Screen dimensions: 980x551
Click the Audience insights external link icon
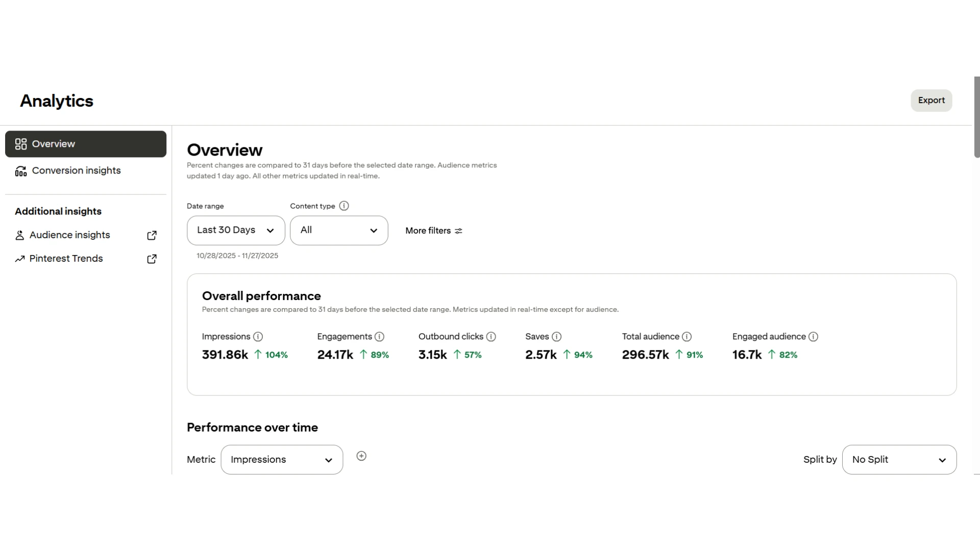(152, 235)
